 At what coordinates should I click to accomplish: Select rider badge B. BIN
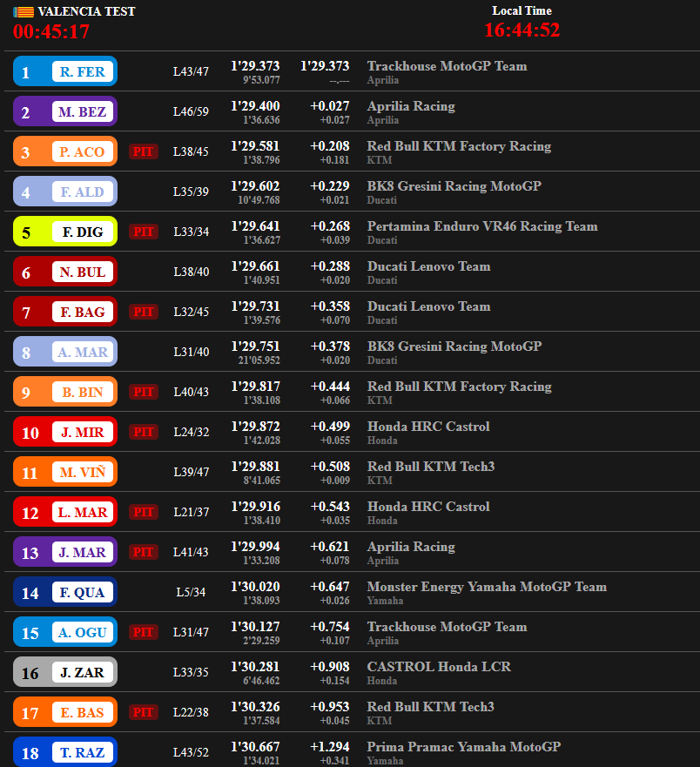point(65,392)
